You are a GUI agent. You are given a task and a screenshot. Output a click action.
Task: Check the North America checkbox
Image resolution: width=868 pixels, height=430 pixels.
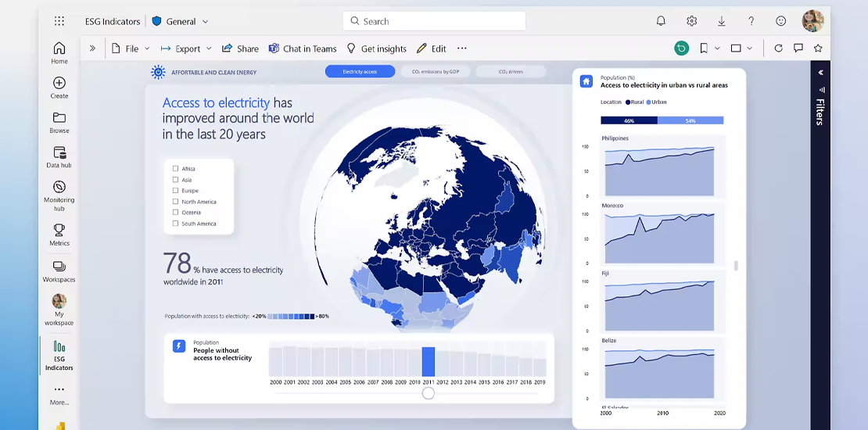pos(175,202)
